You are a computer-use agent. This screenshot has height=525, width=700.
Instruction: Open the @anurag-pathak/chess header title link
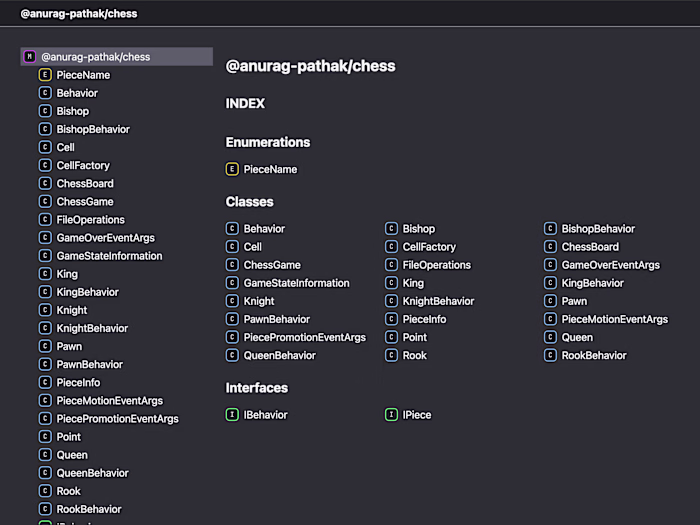click(79, 14)
